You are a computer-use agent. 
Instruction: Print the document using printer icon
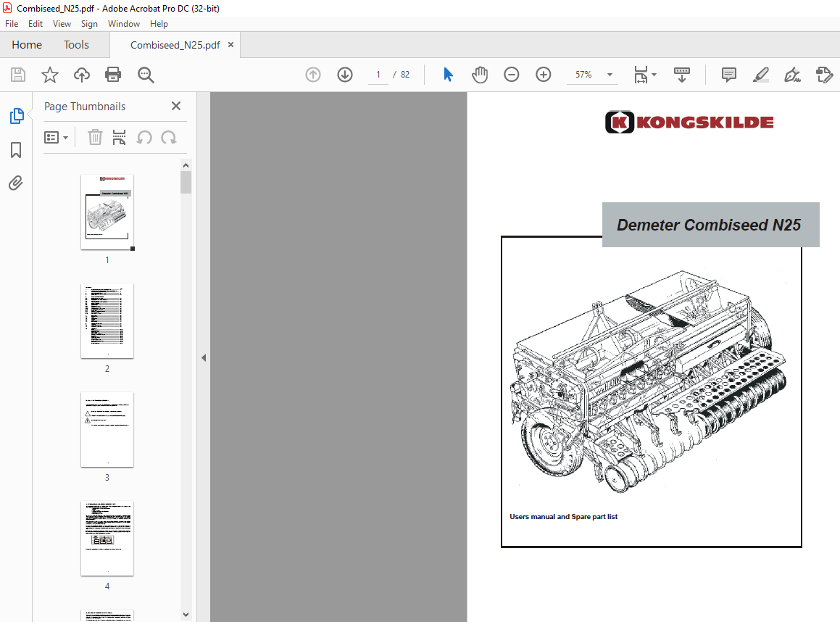[113, 75]
